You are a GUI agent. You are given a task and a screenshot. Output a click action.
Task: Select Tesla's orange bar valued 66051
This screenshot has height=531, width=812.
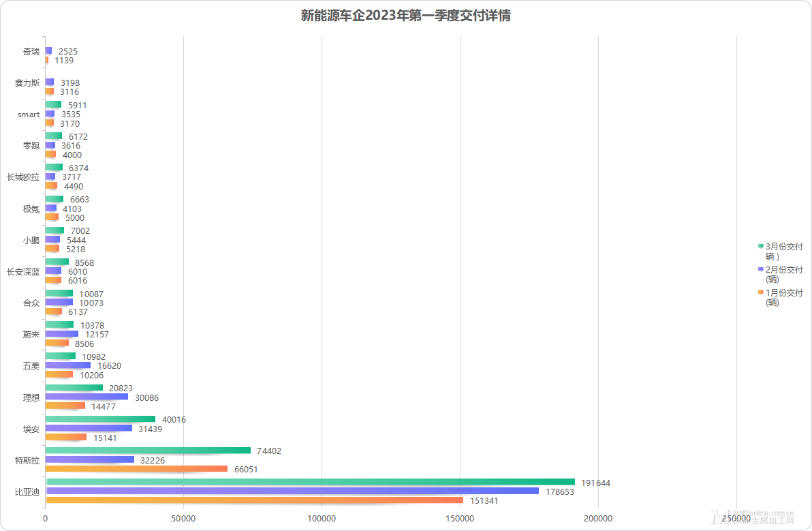(x=137, y=468)
